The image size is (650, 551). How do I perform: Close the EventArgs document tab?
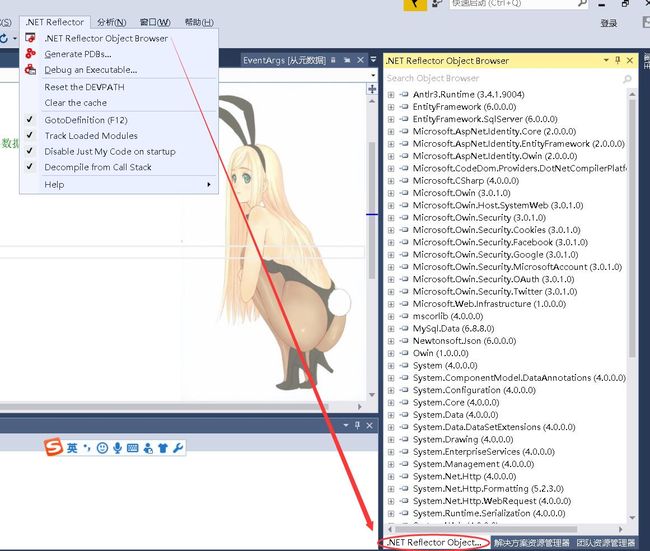(x=360, y=61)
